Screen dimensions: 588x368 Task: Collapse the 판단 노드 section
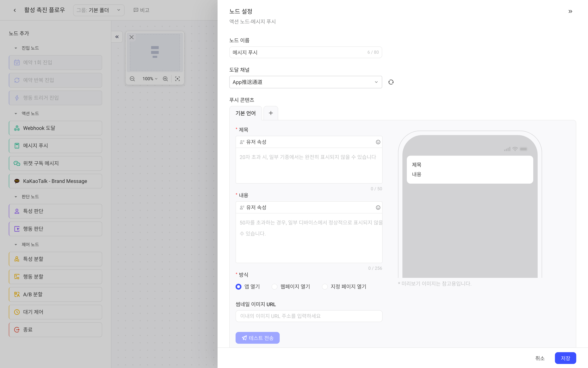pos(16,197)
